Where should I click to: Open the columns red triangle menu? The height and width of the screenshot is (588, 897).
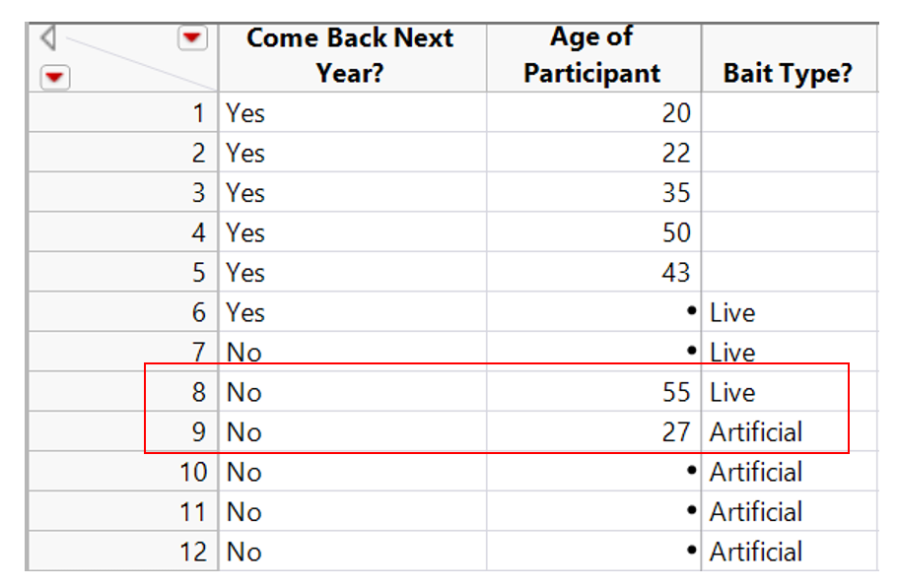192,38
